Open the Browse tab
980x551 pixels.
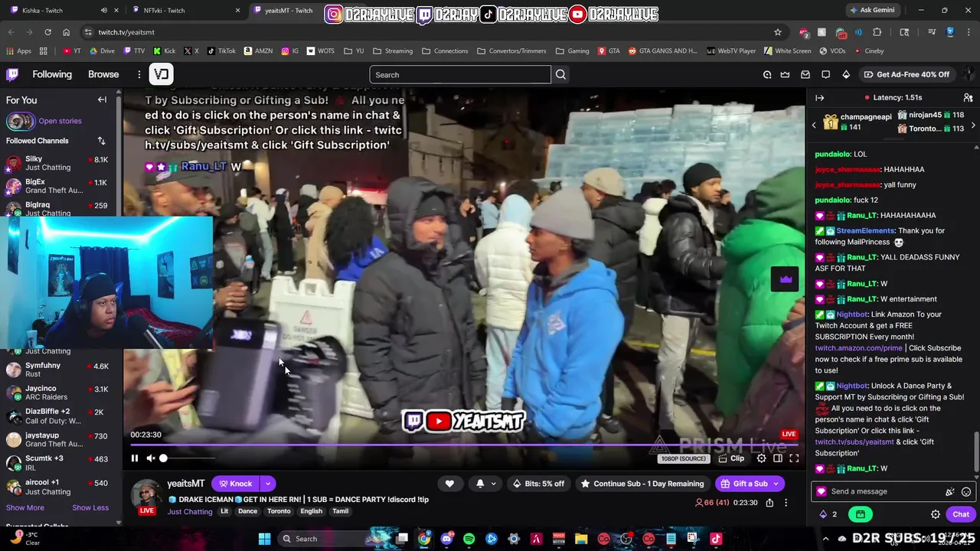point(103,74)
